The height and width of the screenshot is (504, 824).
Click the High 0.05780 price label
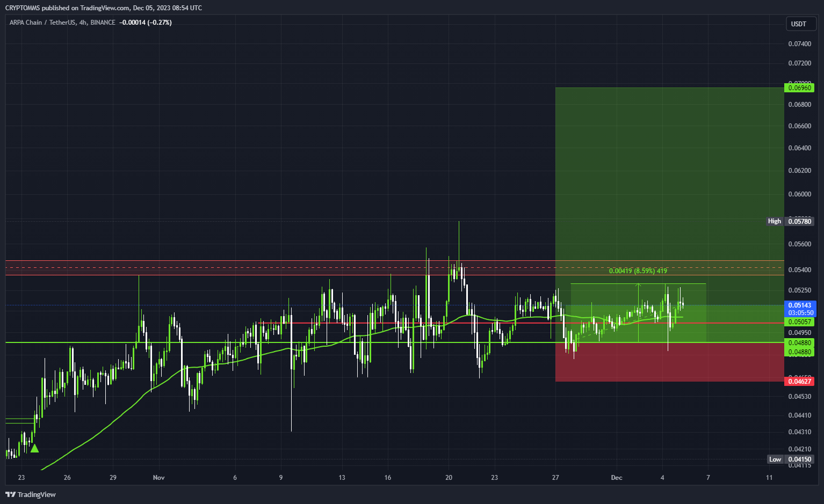click(791, 221)
